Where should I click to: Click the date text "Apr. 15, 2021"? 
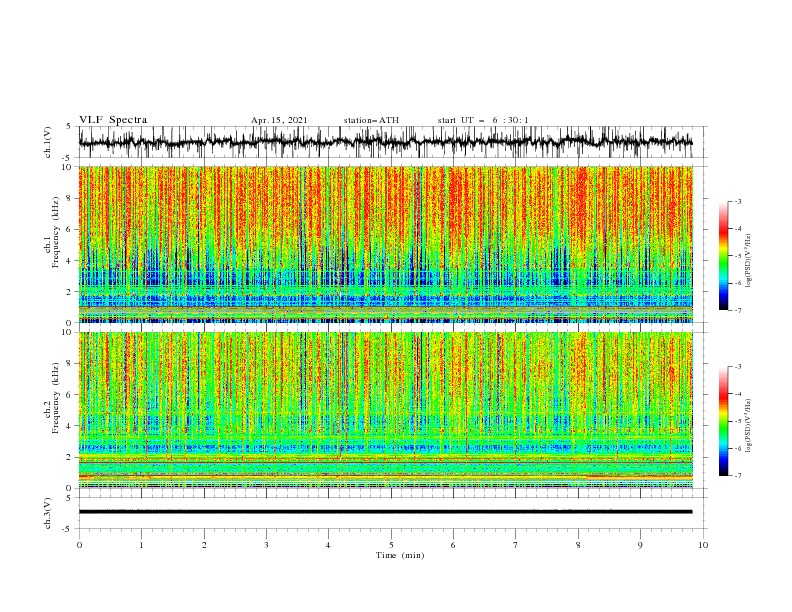(279, 120)
